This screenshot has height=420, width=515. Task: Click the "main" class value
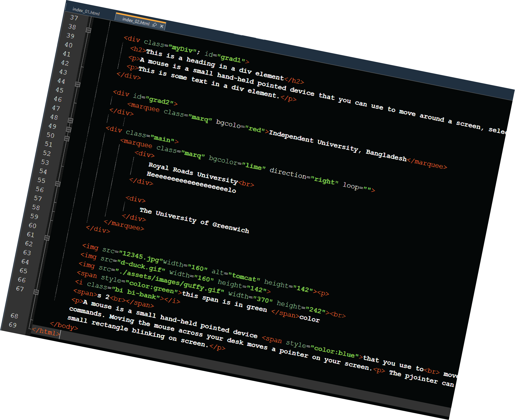pyautogui.click(x=162, y=139)
